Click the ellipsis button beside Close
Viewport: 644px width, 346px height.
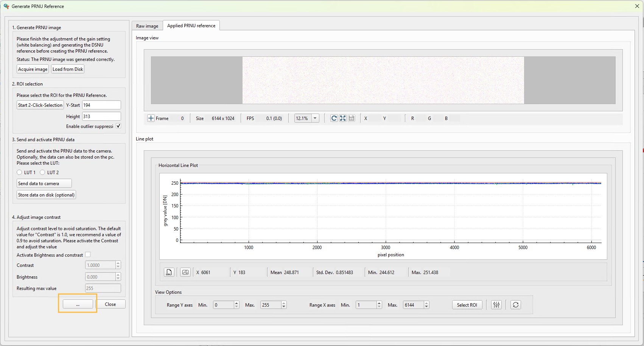(x=78, y=304)
